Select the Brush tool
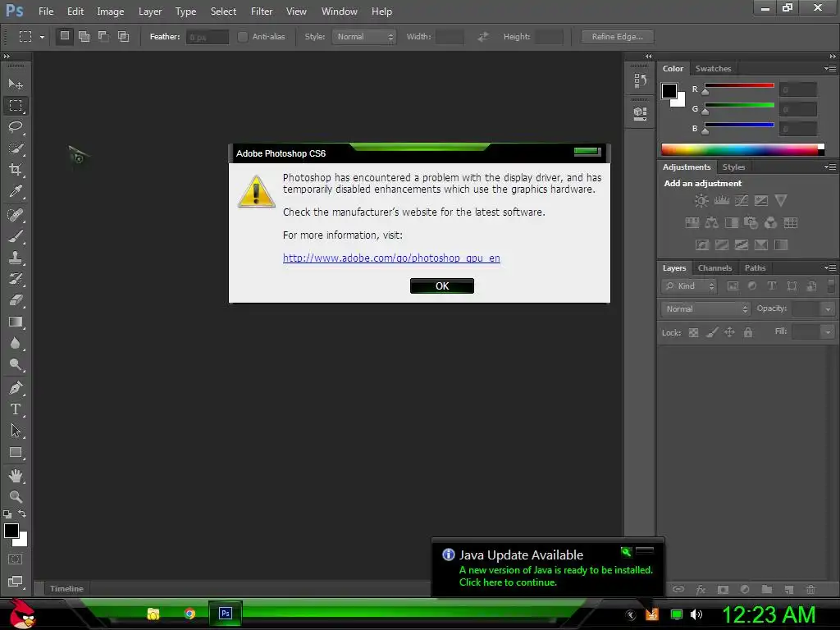Screen dimensions: 840x630 16,236
